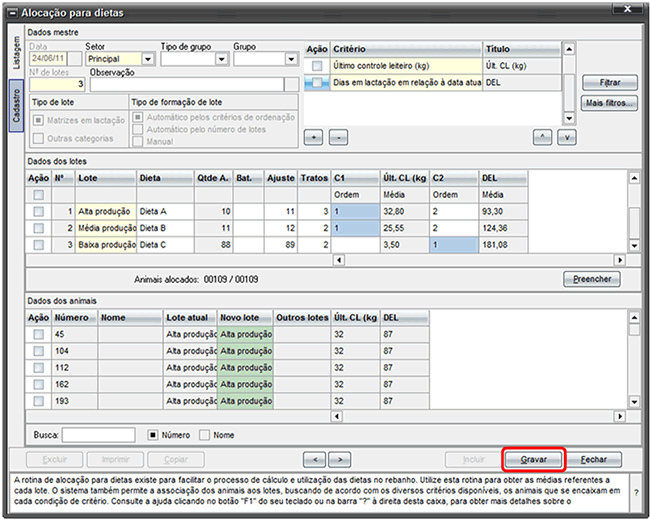Viewport: 650px width, 519px height.
Task: Expand the Tipo de grupo dropdown
Action: pyautogui.click(x=222, y=59)
